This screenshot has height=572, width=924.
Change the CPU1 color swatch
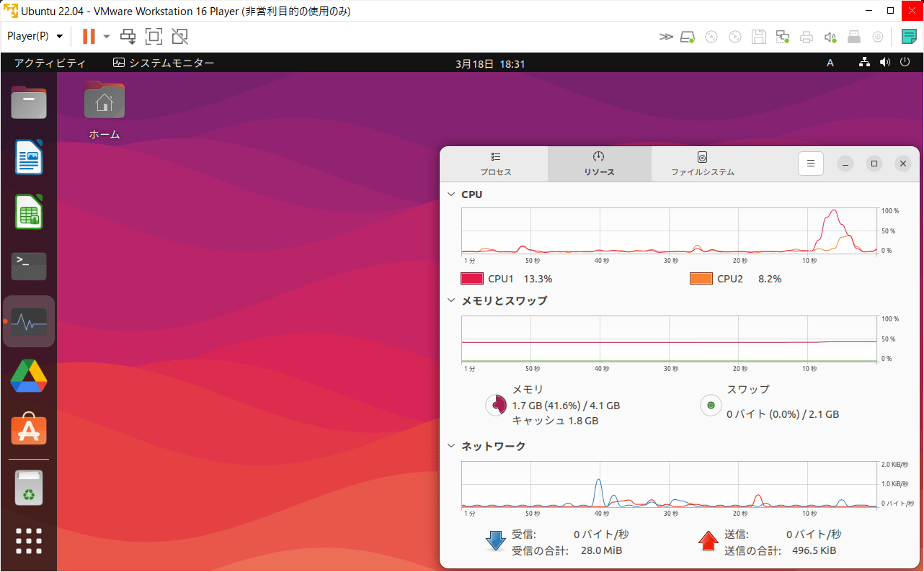[x=472, y=279]
